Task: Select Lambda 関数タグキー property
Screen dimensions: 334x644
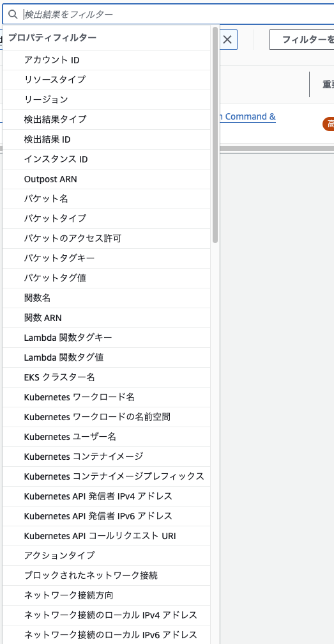Action: 106,338
